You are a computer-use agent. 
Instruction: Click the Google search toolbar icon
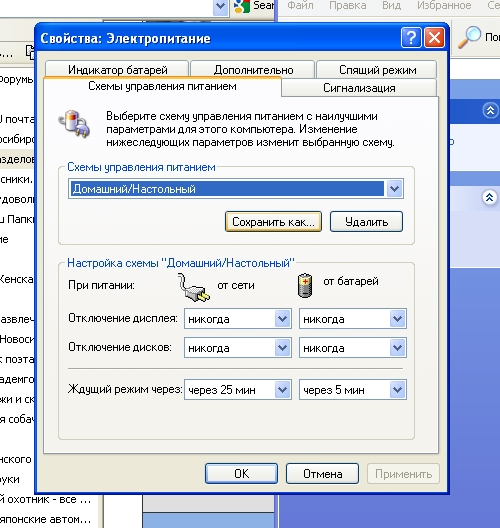pos(242,6)
